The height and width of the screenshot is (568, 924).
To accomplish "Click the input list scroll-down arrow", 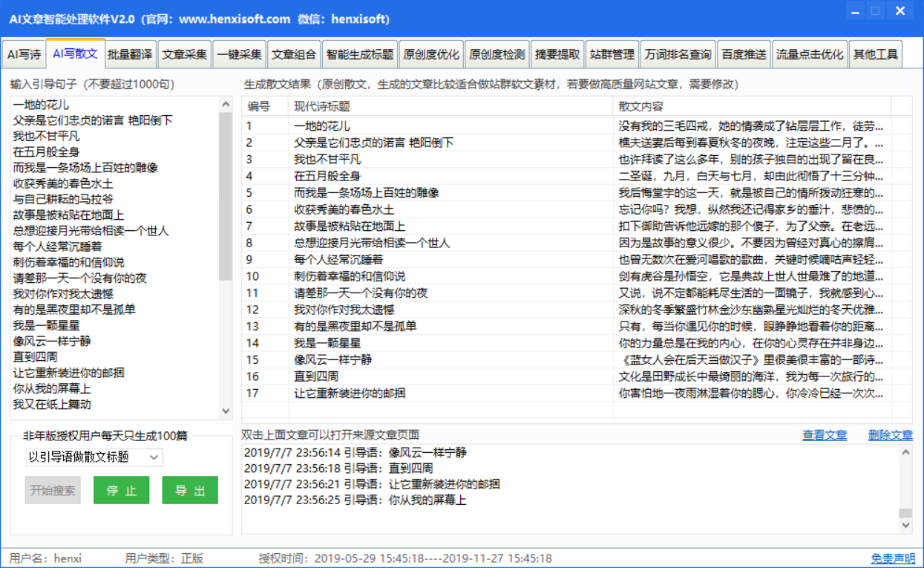I will coord(226,411).
